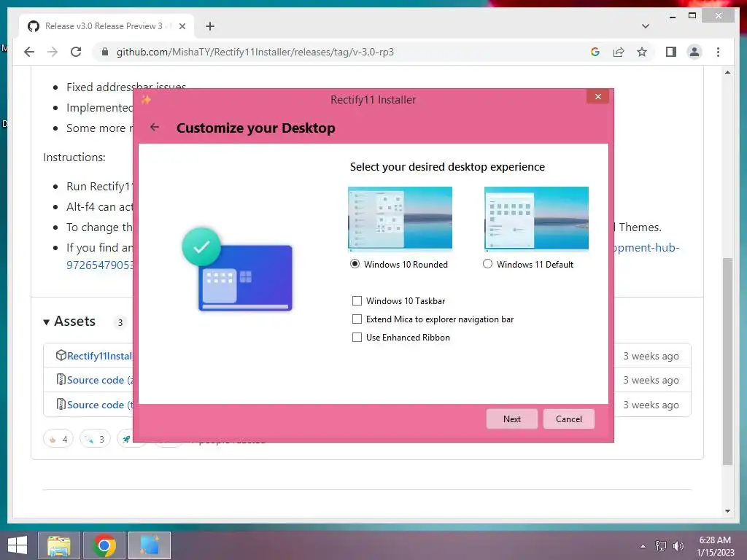The image size is (747, 560).
Task: Close the Release v3.0 tab
Action: (182, 26)
